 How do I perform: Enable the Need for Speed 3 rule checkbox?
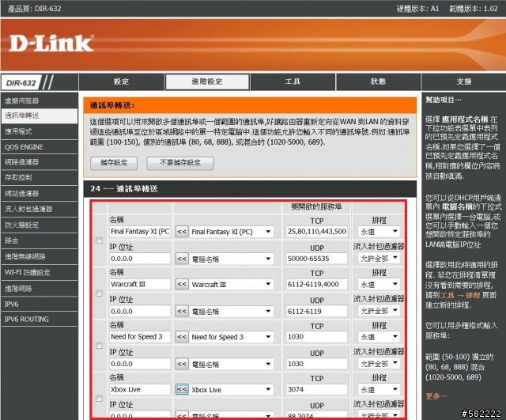(99, 346)
